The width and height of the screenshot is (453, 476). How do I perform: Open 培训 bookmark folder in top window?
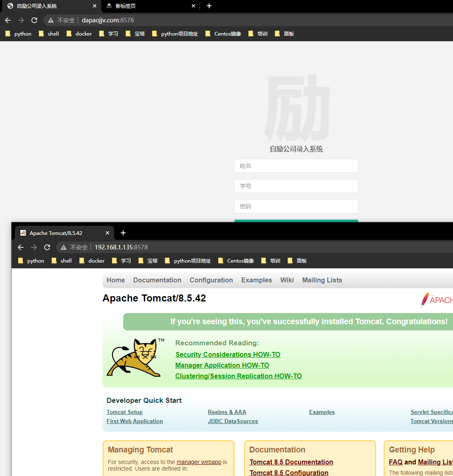point(258,33)
